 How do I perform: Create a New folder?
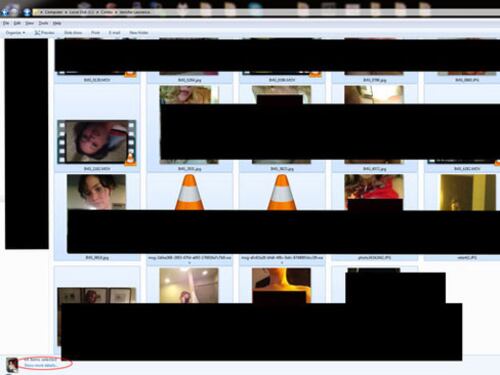coord(139,33)
